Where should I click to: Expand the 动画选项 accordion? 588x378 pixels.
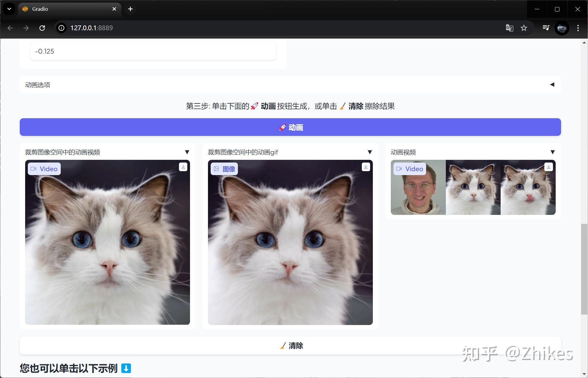pyautogui.click(x=290, y=85)
